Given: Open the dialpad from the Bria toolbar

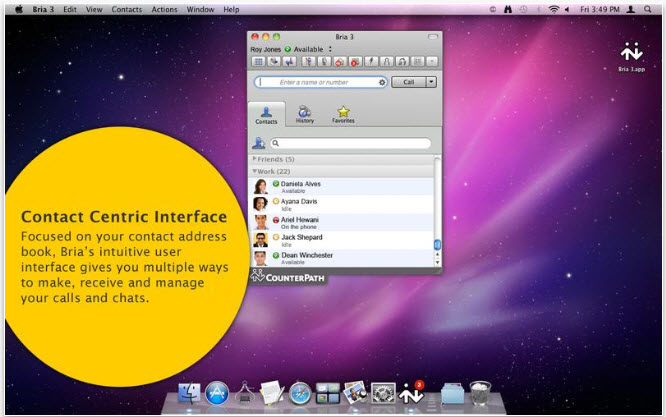Looking at the screenshot, I should 257,61.
